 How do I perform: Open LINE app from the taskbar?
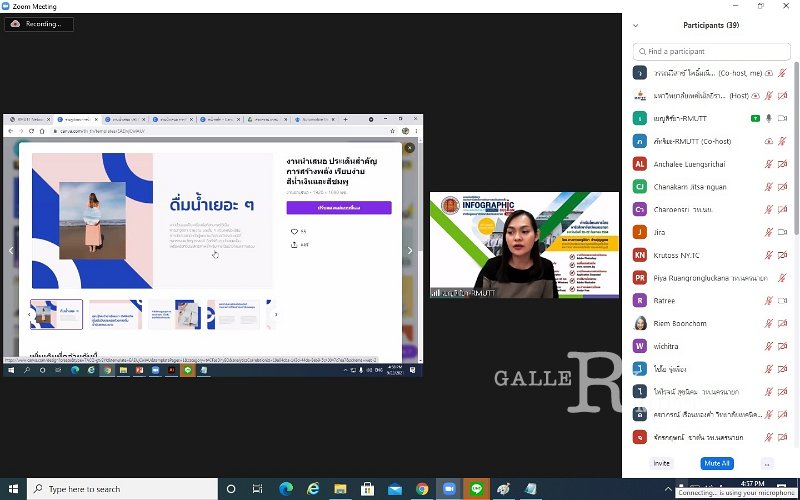tap(476, 489)
